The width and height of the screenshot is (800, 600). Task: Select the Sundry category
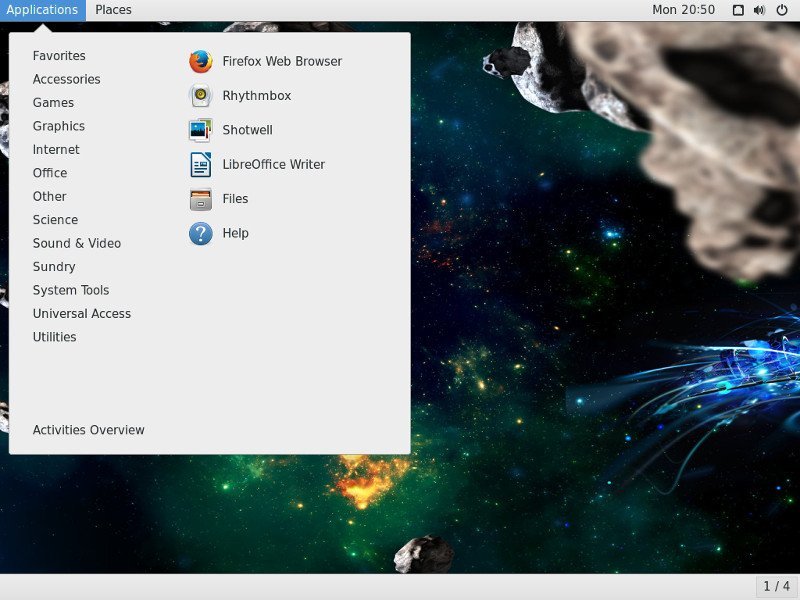click(x=54, y=267)
